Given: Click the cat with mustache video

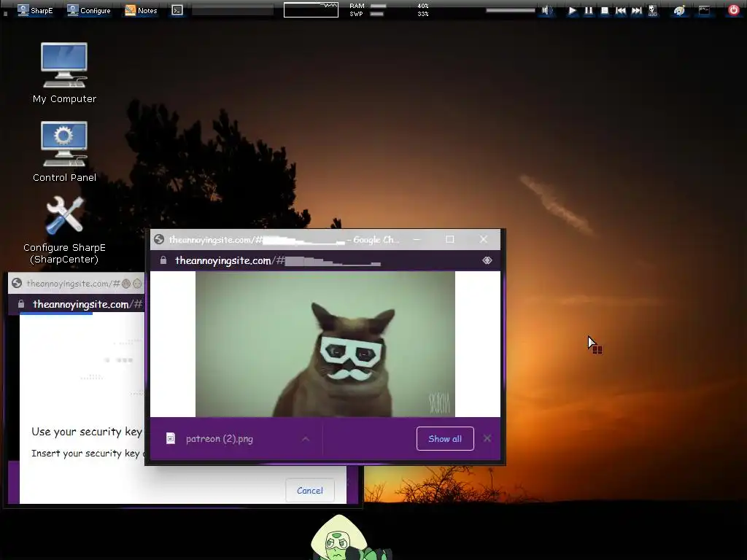Looking at the screenshot, I should pyautogui.click(x=325, y=344).
